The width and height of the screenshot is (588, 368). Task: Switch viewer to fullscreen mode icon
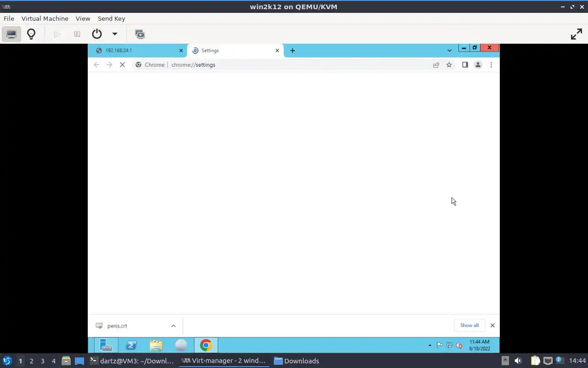(576, 34)
